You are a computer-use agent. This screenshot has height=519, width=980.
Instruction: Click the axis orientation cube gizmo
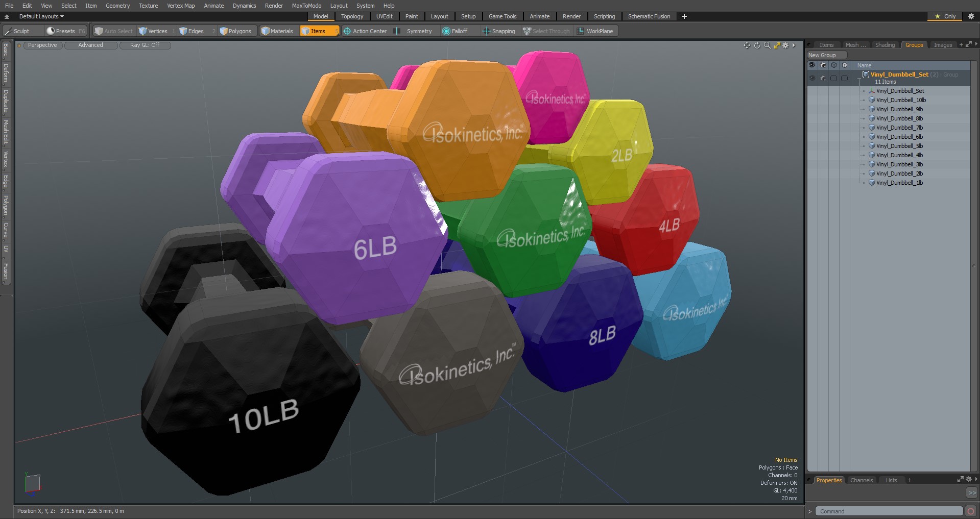coord(32,484)
